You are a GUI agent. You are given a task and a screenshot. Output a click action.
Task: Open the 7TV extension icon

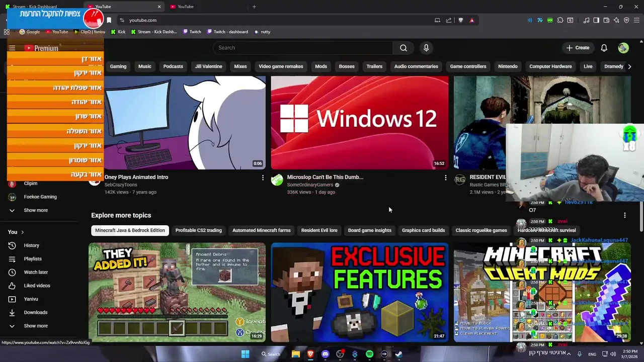point(540,20)
